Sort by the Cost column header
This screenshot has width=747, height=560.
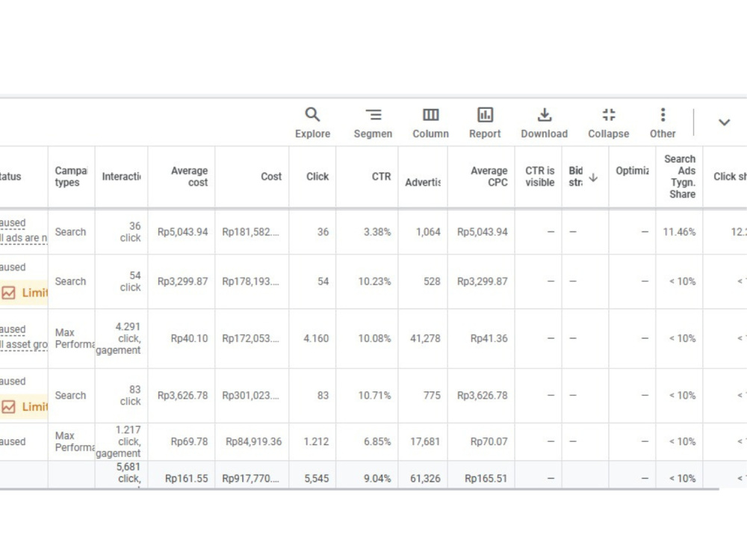(x=271, y=177)
